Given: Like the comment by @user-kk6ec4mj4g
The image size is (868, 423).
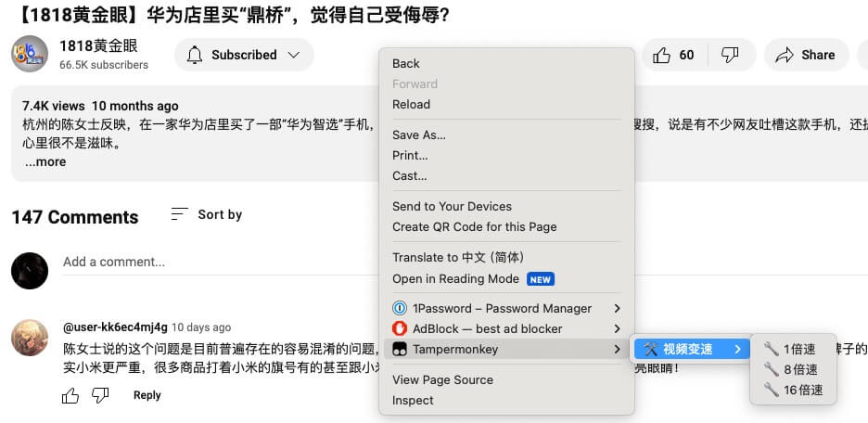Looking at the screenshot, I should pyautogui.click(x=70, y=395).
